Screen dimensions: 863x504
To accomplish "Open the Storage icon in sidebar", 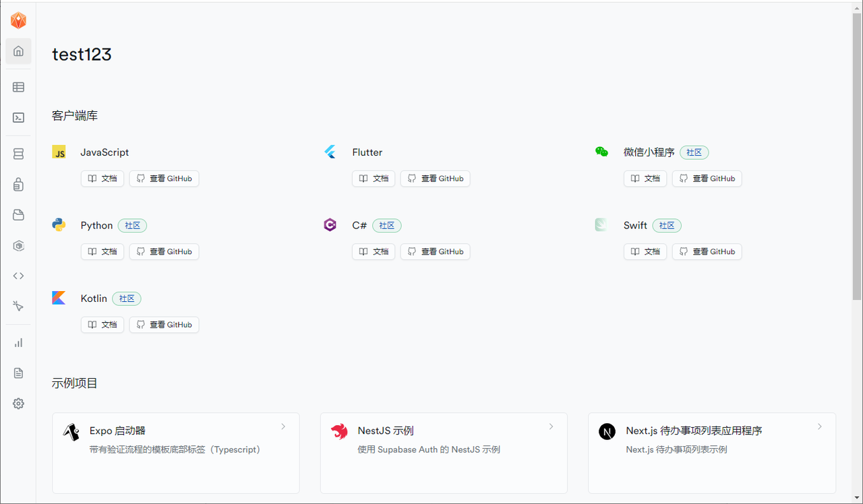I will [x=18, y=215].
